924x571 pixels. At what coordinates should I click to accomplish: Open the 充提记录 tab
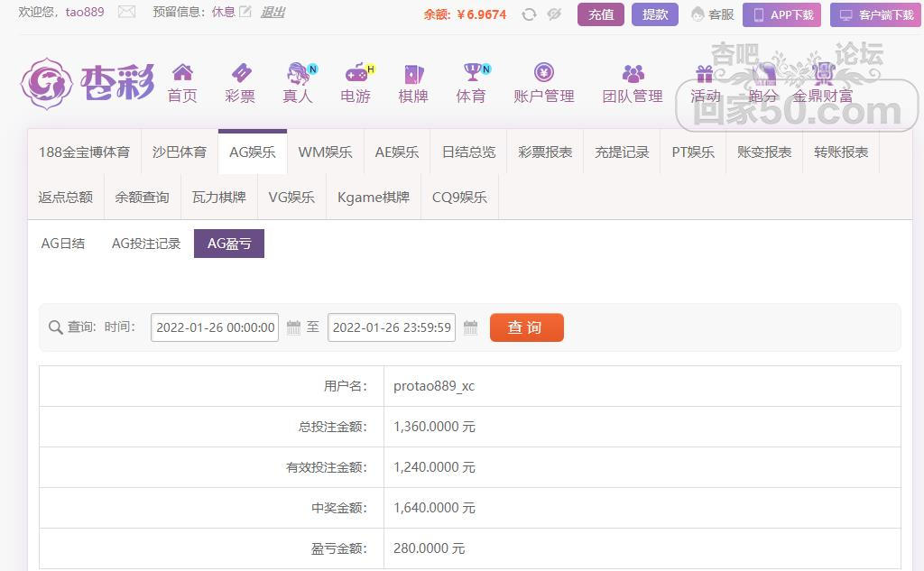(622, 152)
